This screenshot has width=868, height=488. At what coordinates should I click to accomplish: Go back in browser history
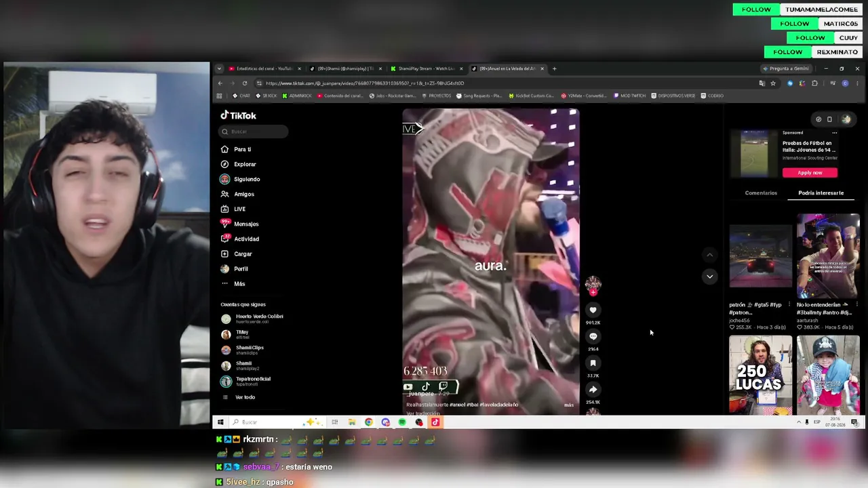coord(220,83)
